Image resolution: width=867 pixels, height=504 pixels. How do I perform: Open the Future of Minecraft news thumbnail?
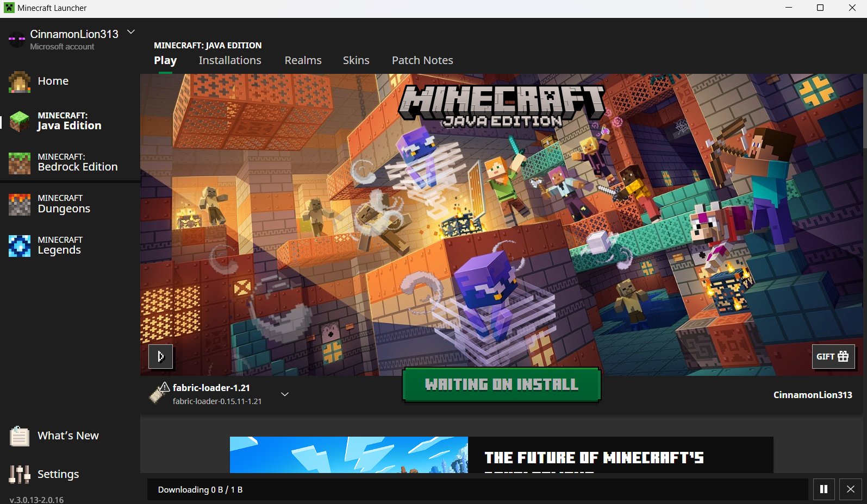point(348,455)
